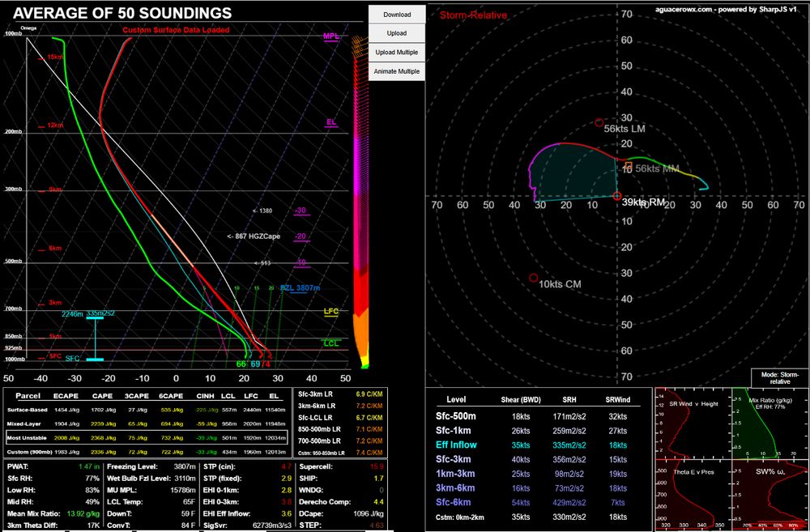Click the FZL 3807m label

click(x=301, y=288)
